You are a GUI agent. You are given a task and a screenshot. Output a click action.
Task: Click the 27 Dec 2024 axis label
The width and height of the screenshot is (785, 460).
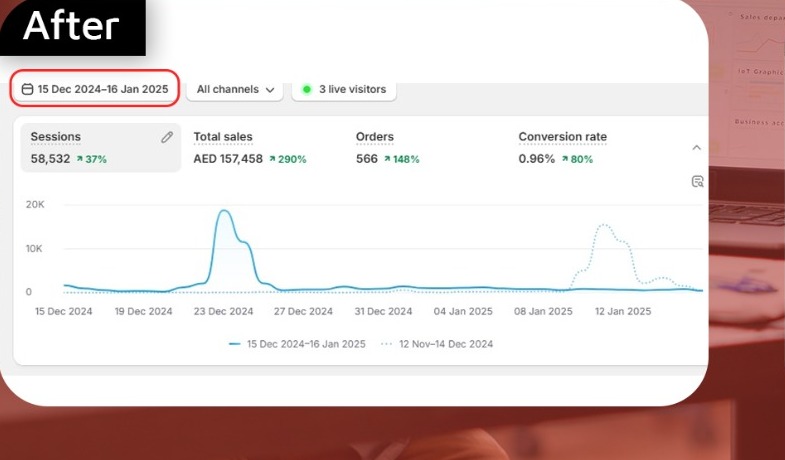[x=303, y=311]
